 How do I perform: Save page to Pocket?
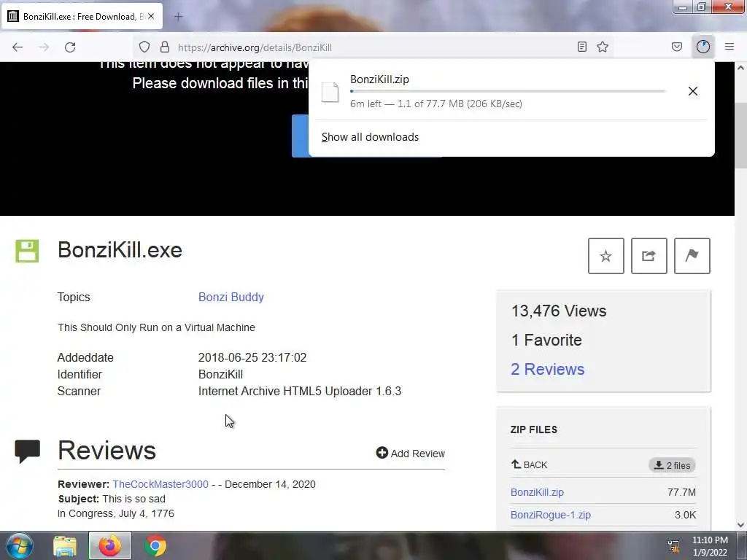[x=676, y=47]
